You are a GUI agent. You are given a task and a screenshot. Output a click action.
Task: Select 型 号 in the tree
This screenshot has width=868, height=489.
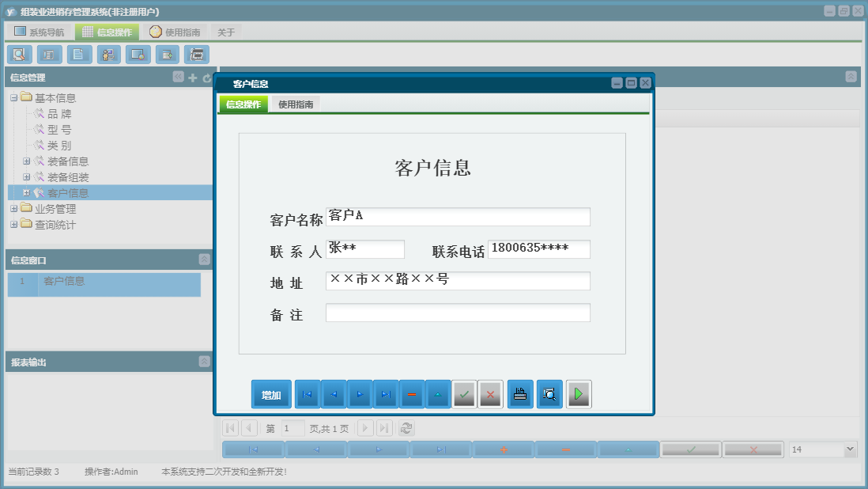59,130
